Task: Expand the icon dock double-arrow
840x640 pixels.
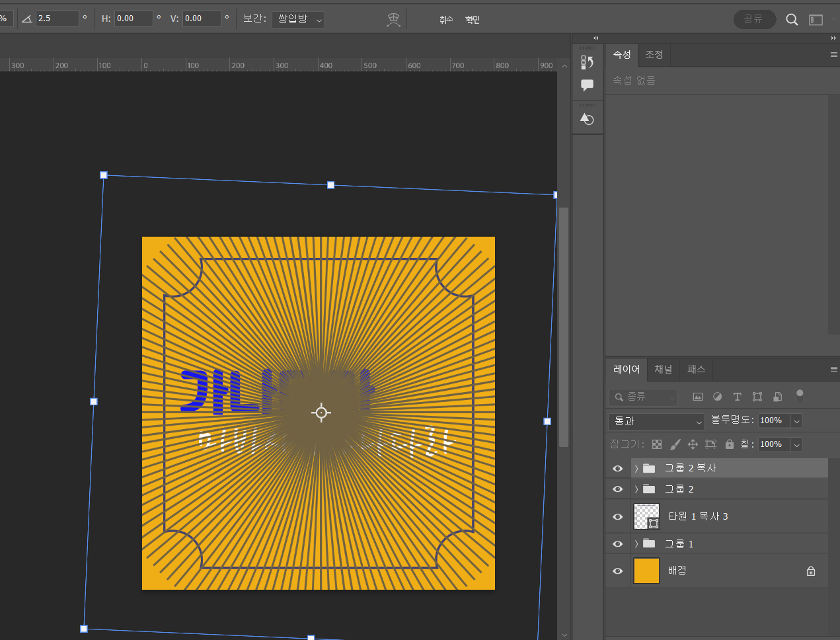Action: (x=595, y=38)
